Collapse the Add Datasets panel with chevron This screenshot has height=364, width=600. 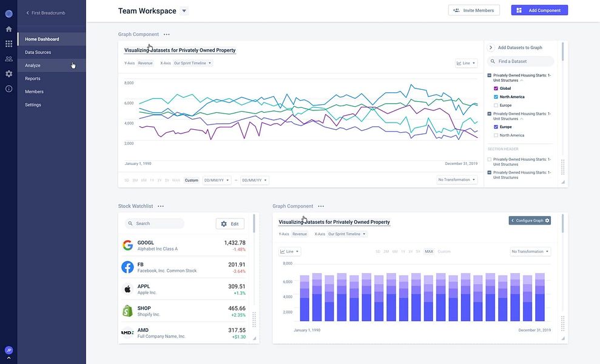(491, 47)
